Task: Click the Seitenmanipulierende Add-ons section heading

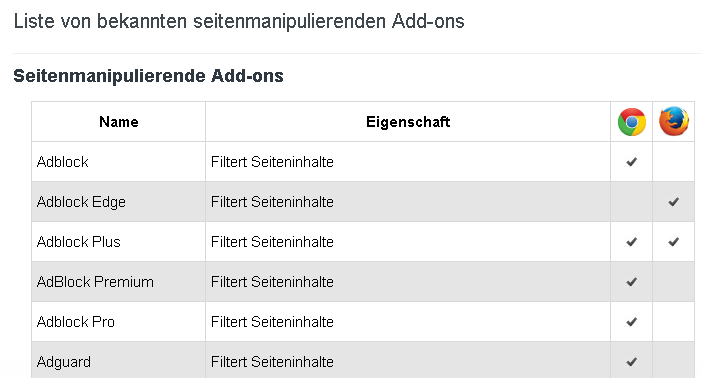Action: (148, 76)
